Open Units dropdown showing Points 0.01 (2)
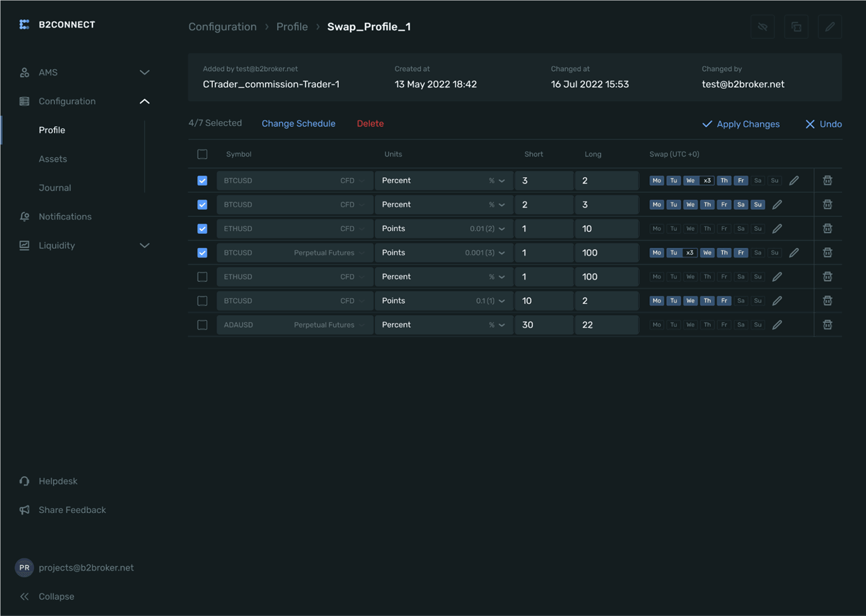 click(x=443, y=228)
